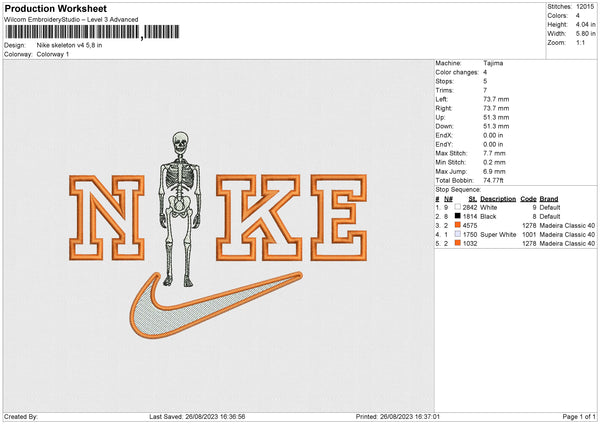Click the Zoom value 1:1
This screenshot has height=424, width=600.
[x=580, y=42]
